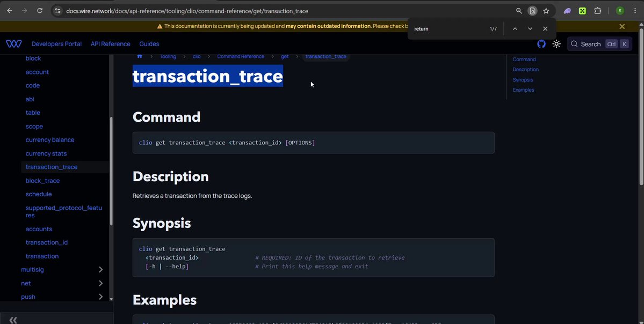Viewport: 644px width, 324px height.
Task: Select currency balance in the sidebar
Action: [x=50, y=140]
